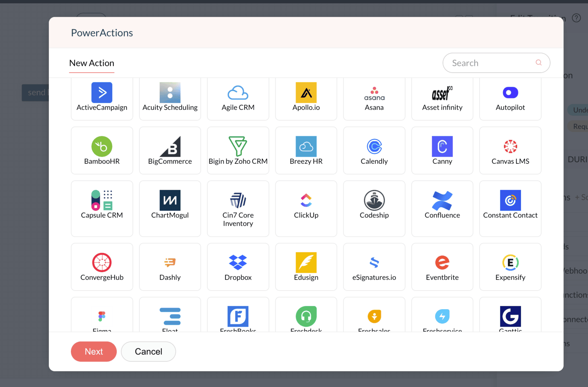Screen dimensions: 588x387
Task: Select the Calendly integration icon
Action: click(x=374, y=146)
